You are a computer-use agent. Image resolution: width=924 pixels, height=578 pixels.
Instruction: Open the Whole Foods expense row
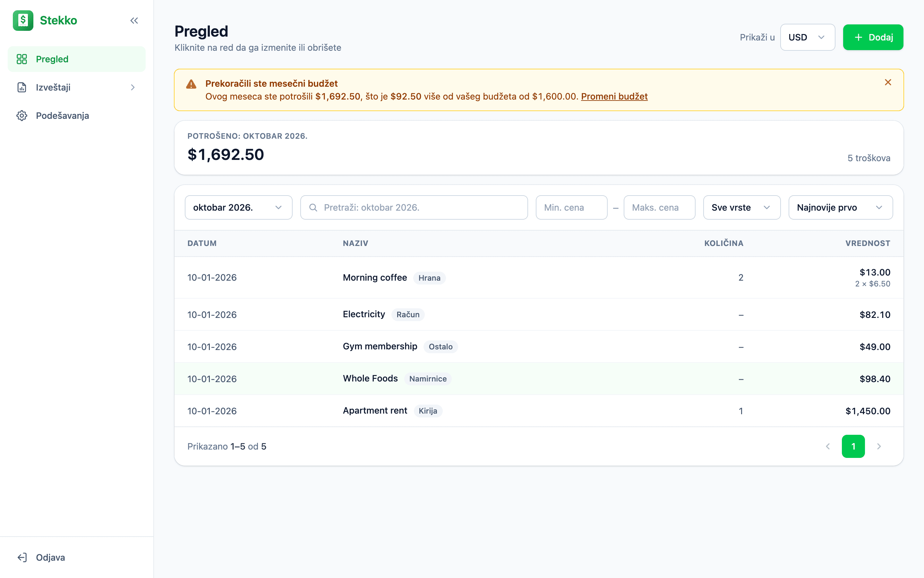click(539, 379)
